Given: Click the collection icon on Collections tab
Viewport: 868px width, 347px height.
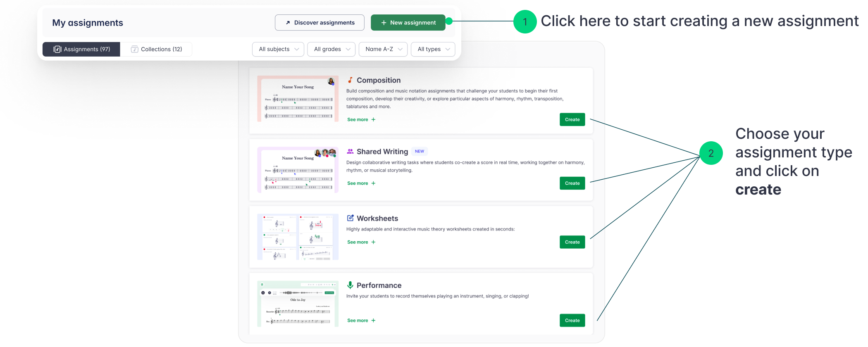Looking at the screenshot, I should click(134, 49).
